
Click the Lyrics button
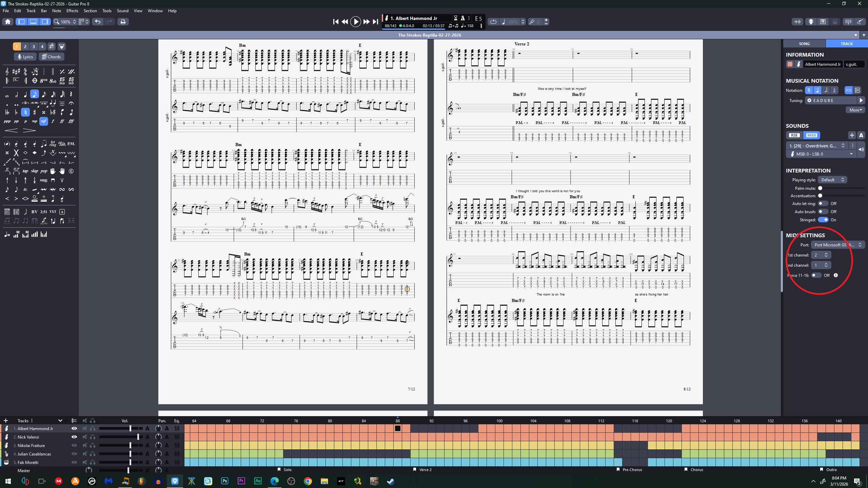tap(25, 57)
